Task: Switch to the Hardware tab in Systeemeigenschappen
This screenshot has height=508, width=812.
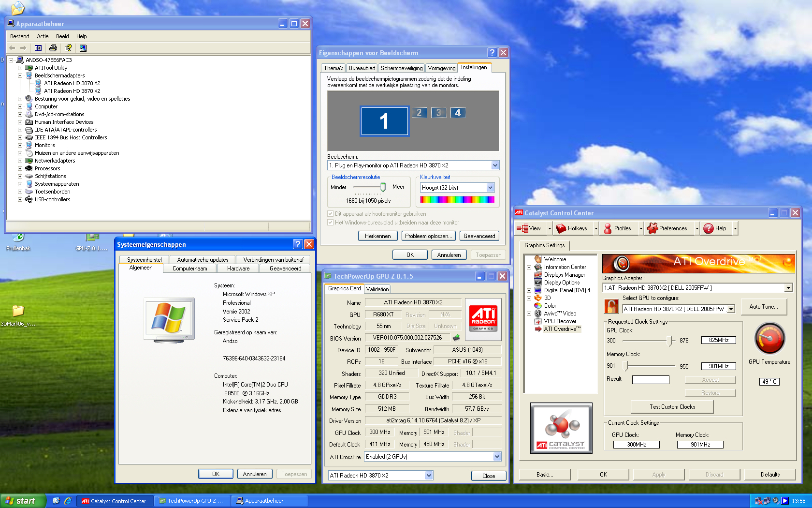Action: [238, 269]
